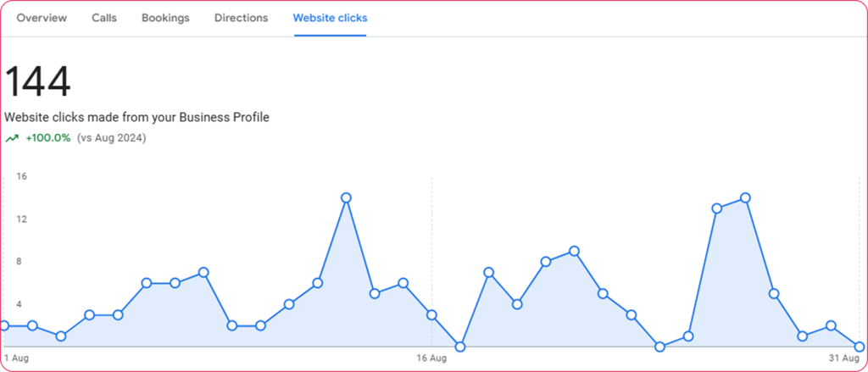
Task: Click the "vs Aug 2024" comparison text
Action: coord(111,137)
